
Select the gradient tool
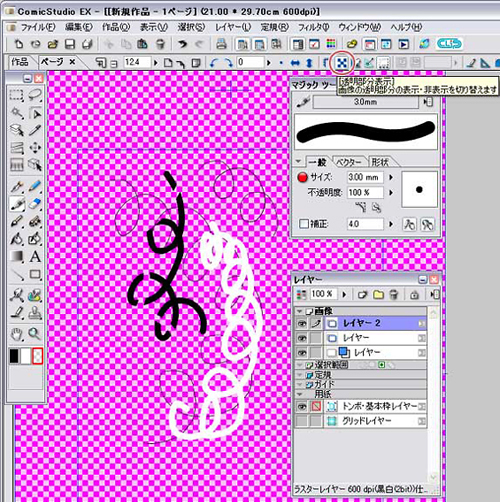pyautogui.click(x=16, y=256)
